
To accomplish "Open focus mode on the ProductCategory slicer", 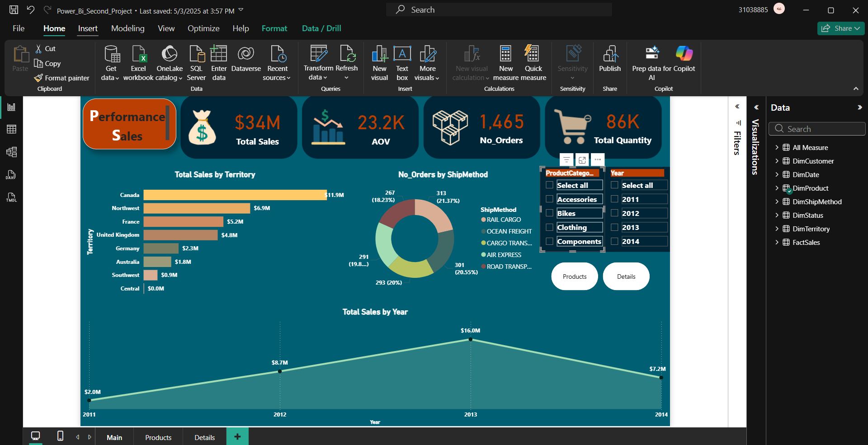I will click(x=582, y=160).
